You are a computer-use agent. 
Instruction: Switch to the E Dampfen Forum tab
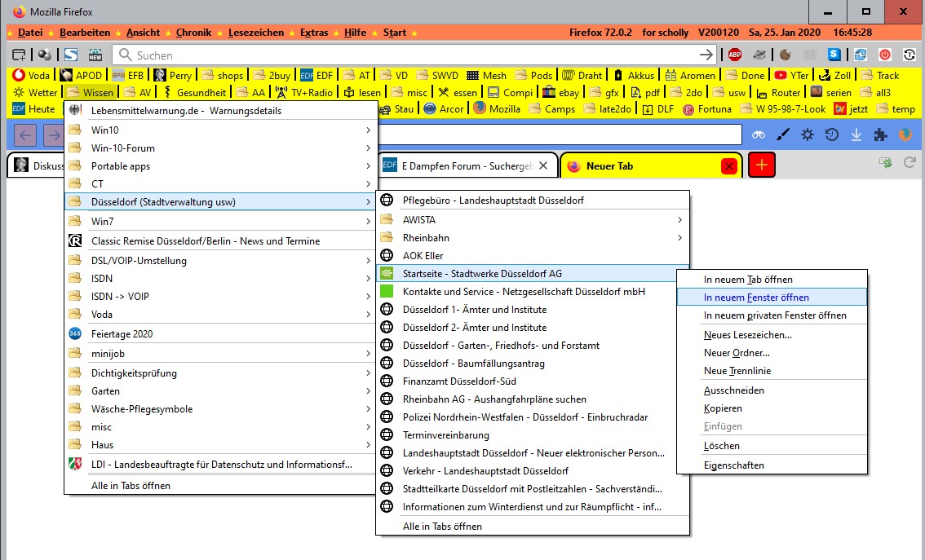click(467, 165)
